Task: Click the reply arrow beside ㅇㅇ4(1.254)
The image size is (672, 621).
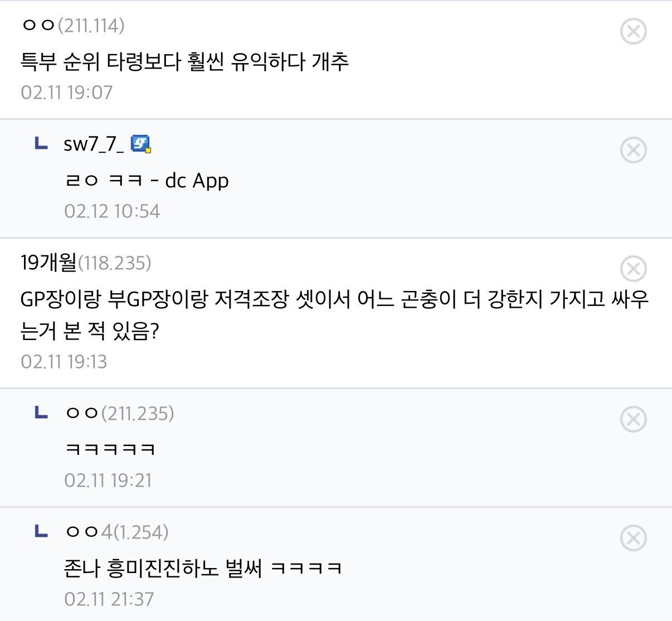Action: point(41,531)
